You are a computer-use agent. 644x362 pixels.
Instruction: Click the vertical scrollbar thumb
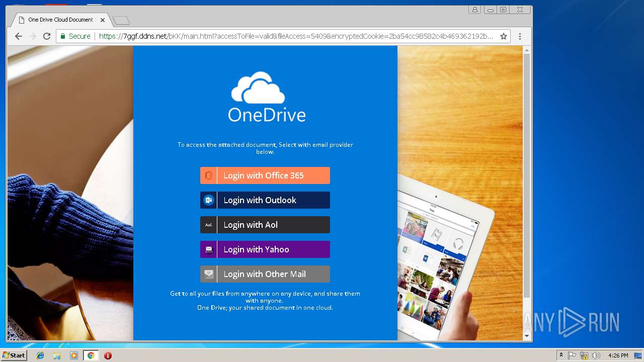(527, 176)
